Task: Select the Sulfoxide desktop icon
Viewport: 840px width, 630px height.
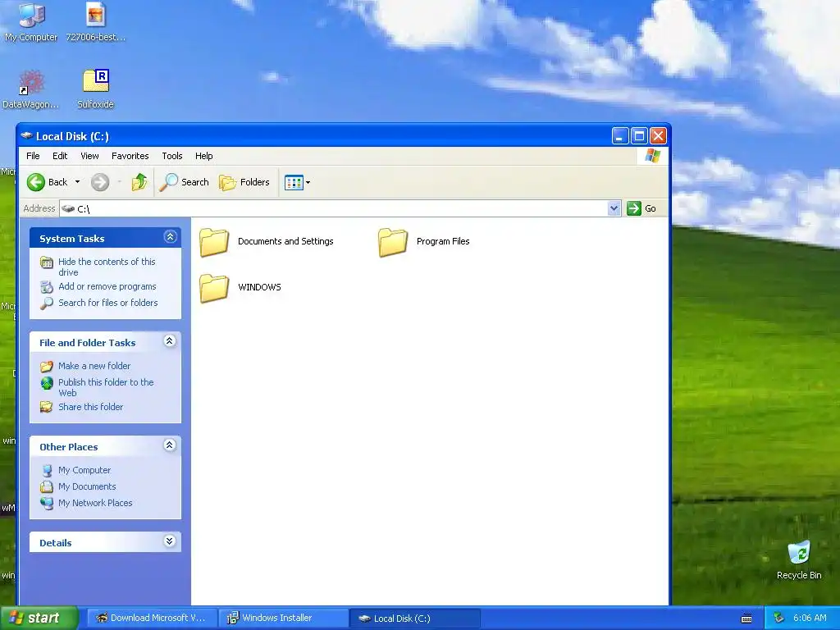Action: click(95, 89)
